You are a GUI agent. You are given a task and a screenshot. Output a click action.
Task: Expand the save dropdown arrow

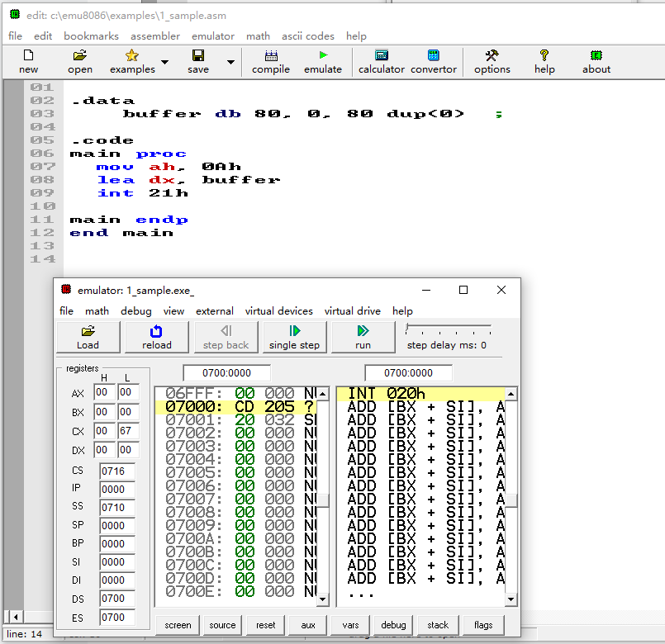point(230,62)
